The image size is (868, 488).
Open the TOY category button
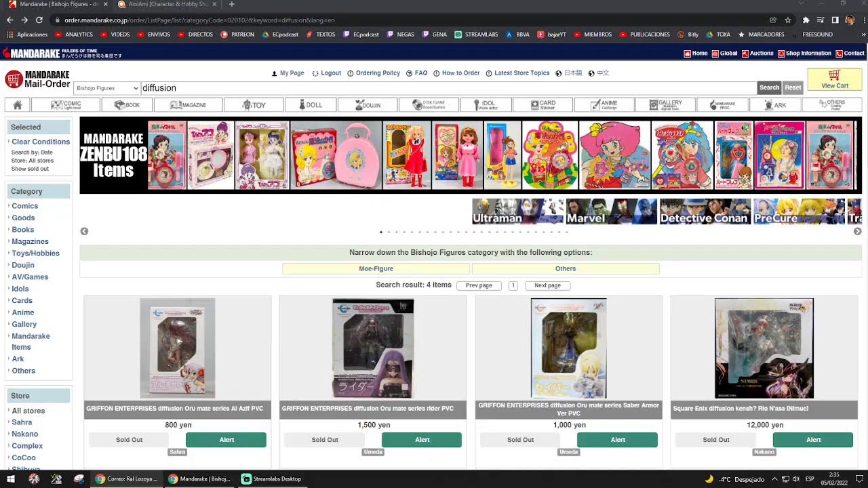click(x=254, y=105)
